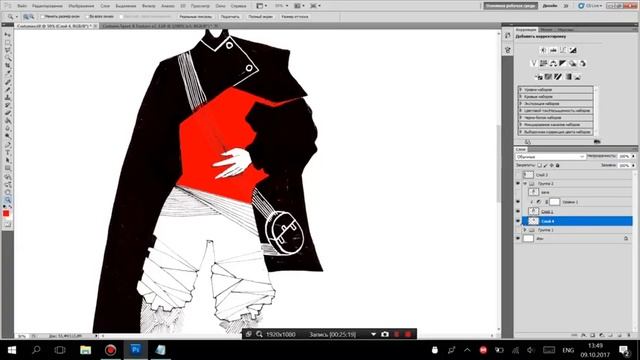Toggle the lock all button in Layers panel

pos(558,165)
